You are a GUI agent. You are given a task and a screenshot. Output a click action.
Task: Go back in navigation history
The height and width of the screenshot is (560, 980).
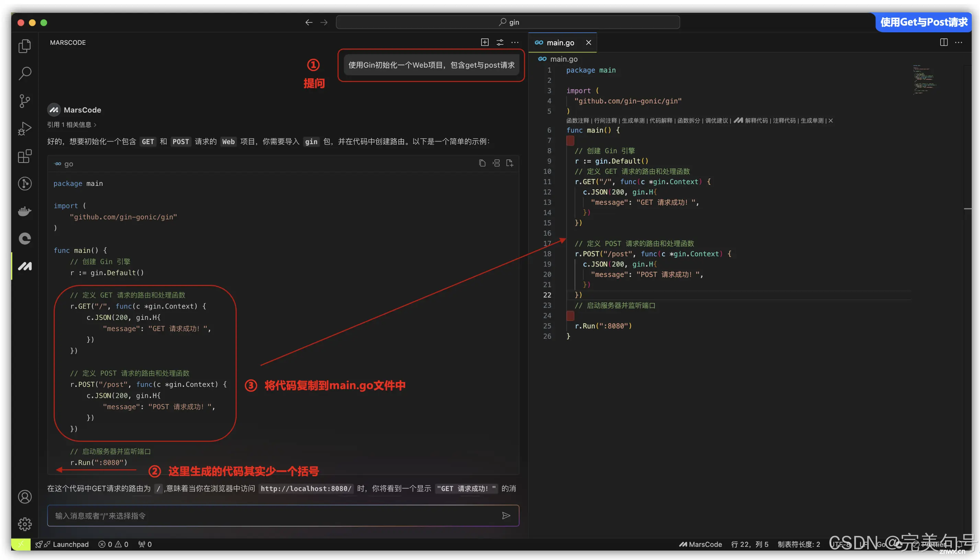pyautogui.click(x=309, y=22)
